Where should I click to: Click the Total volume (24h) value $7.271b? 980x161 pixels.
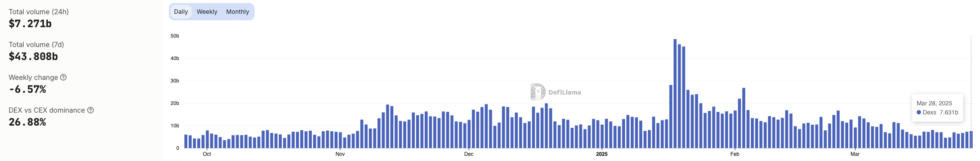(30, 24)
